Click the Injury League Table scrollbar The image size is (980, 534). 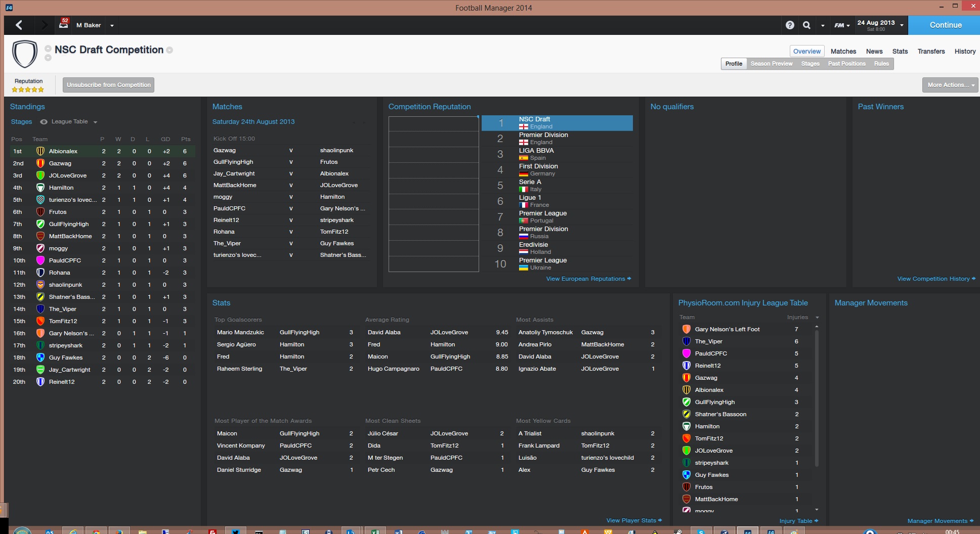[x=817, y=398]
